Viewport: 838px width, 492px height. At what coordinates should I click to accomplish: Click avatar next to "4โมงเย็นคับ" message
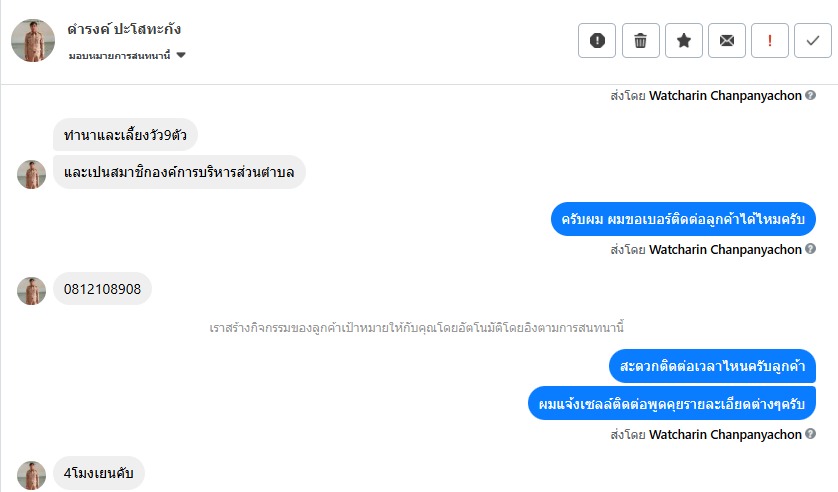32,475
